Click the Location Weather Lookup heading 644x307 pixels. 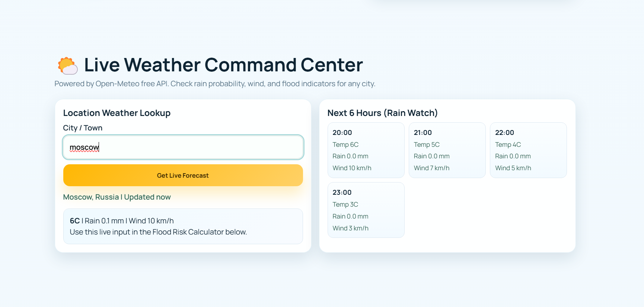117,113
